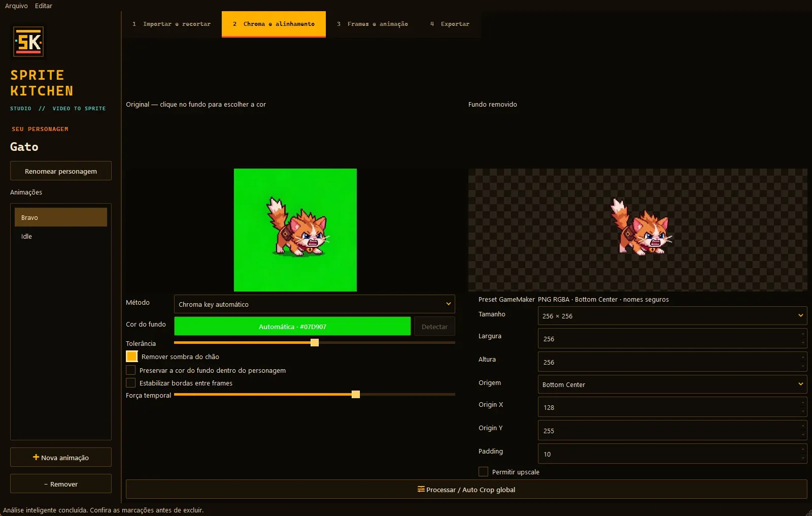Viewport: 812px width, 516px height.
Task: Click the Gato character name
Action: pos(24,147)
